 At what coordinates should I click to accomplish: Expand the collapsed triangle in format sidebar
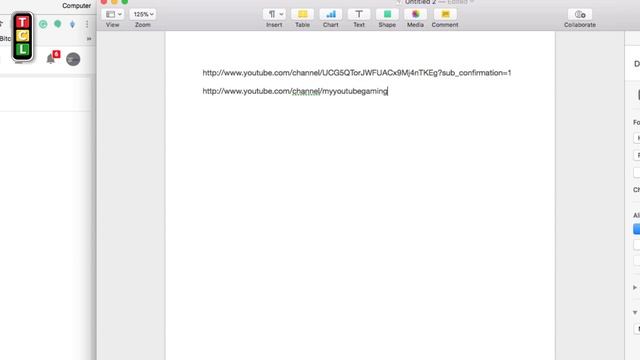[x=635, y=287]
